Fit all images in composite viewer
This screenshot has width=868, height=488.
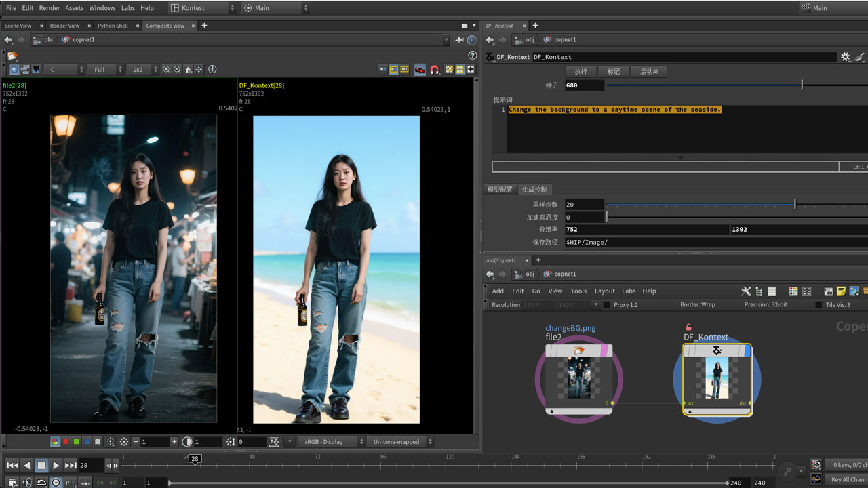199,69
